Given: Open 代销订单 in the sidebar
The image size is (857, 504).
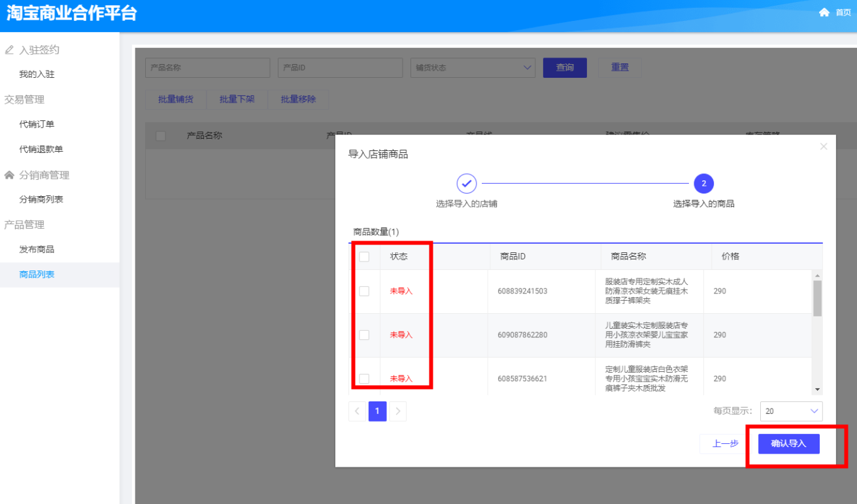Looking at the screenshot, I should coord(37,124).
